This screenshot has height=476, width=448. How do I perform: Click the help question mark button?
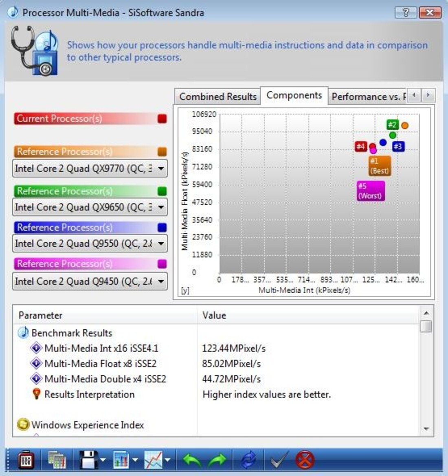point(406,13)
